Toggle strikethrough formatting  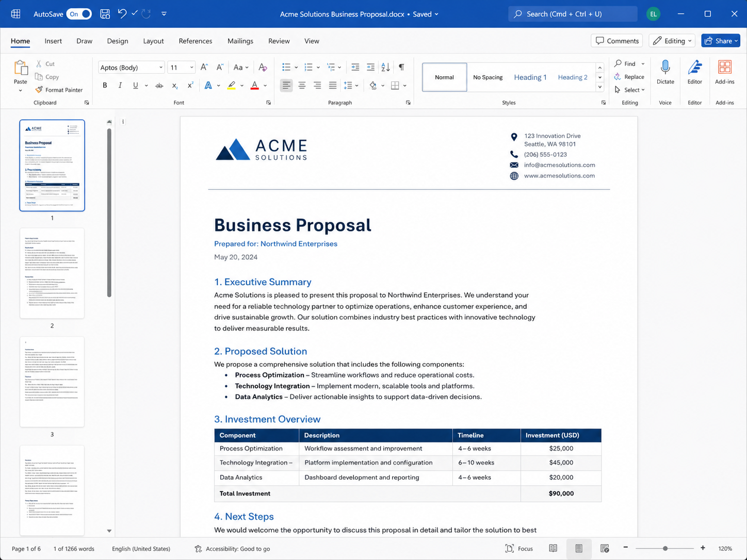[159, 86]
